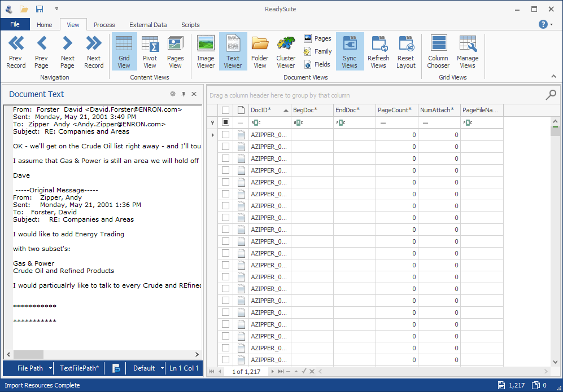Open the Fields document view
Viewport: 563px width, 392px height.
(317, 64)
